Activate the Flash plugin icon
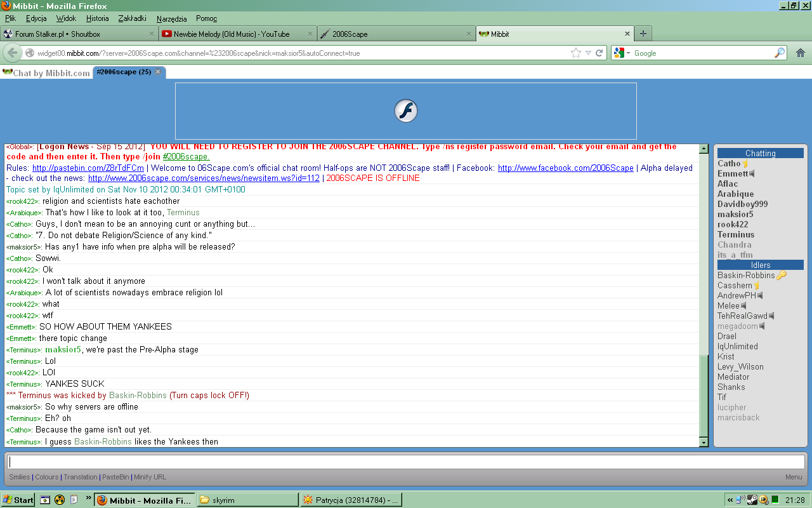 (406, 111)
